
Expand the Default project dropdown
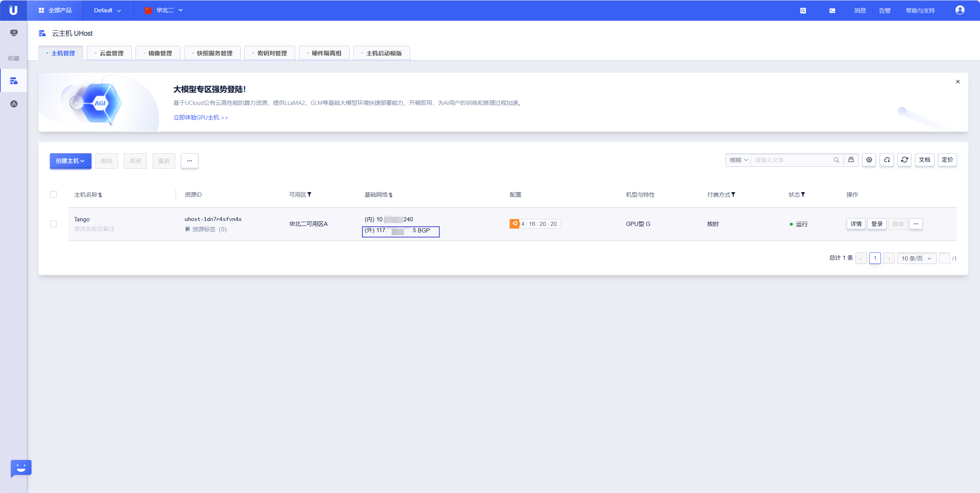point(108,10)
